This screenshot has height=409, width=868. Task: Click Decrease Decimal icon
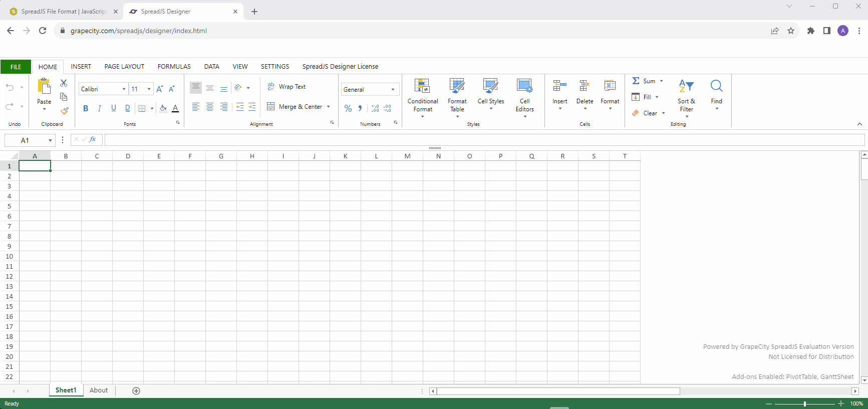(387, 108)
